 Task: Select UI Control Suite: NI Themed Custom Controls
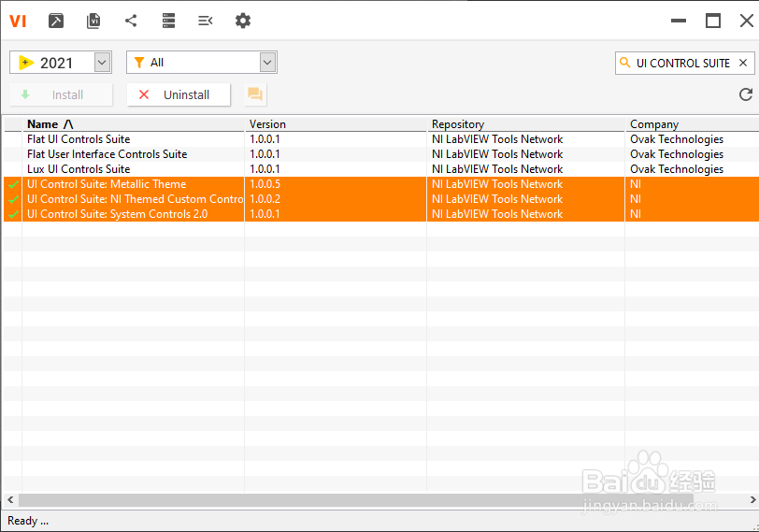(381, 199)
